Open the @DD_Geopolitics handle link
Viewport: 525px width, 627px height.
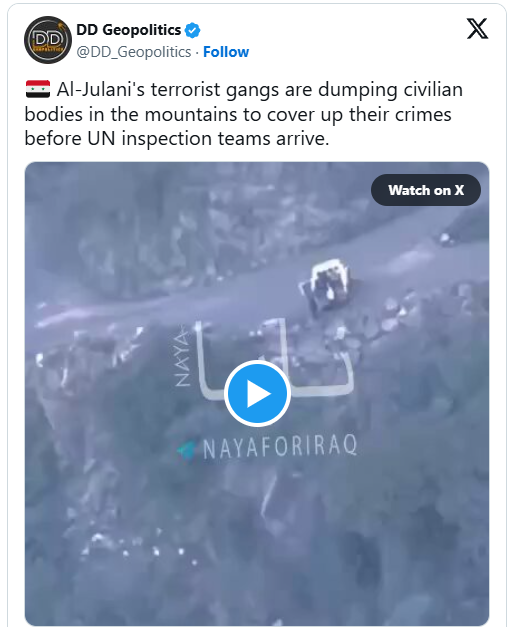pos(134,52)
